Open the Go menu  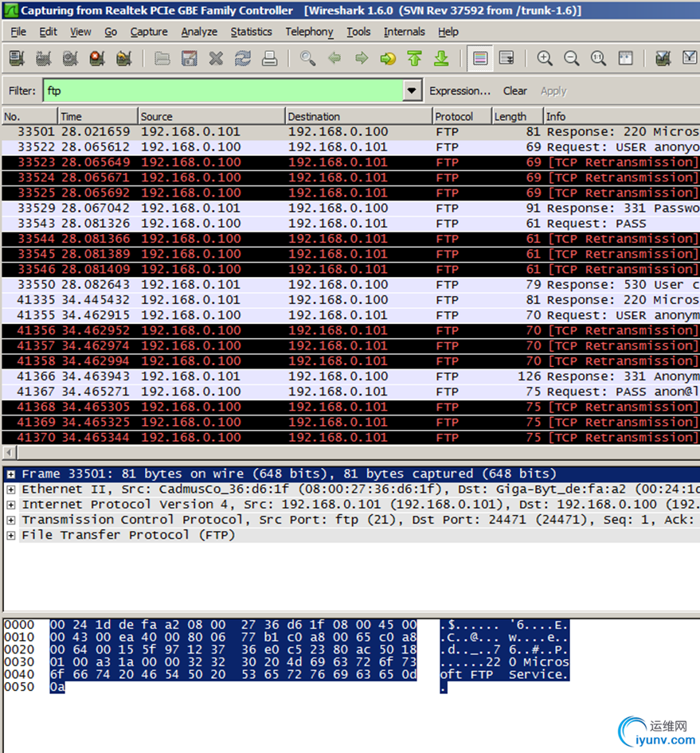tap(111, 32)
